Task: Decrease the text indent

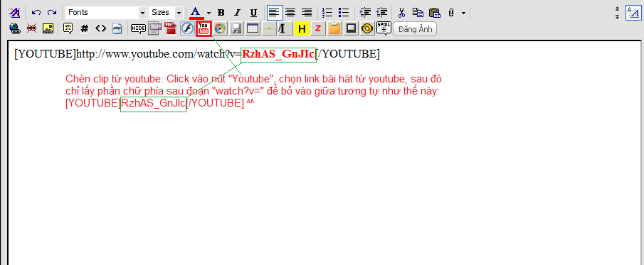Action: 365,13
